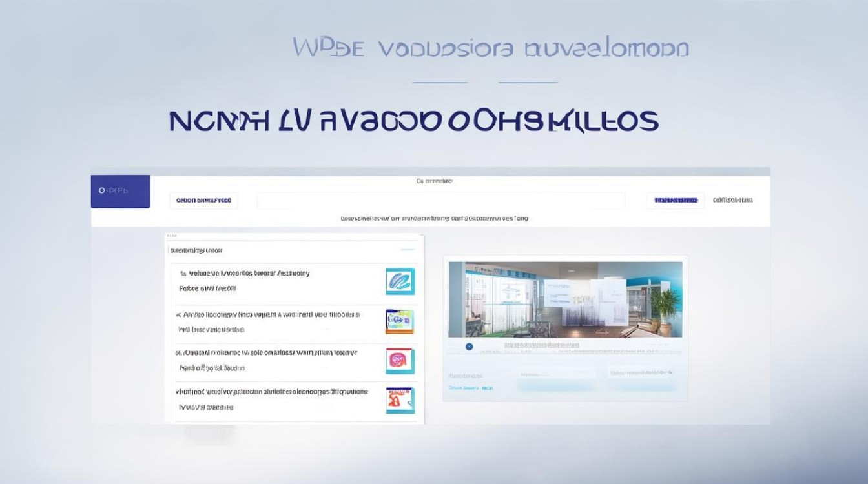The height and width of the screenshot is (484, 868).
Task: Click the outlined button left of the search field
Action: point(203,201)
